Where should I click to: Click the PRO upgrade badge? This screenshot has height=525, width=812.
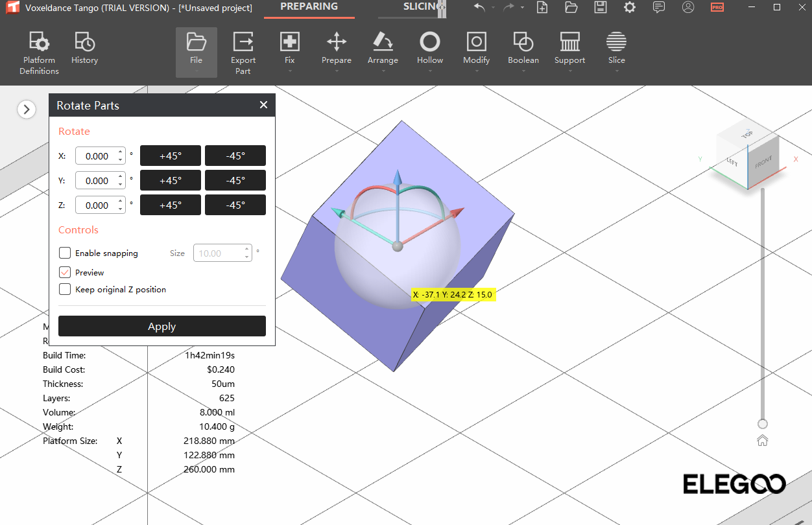(x=717, y=8)
